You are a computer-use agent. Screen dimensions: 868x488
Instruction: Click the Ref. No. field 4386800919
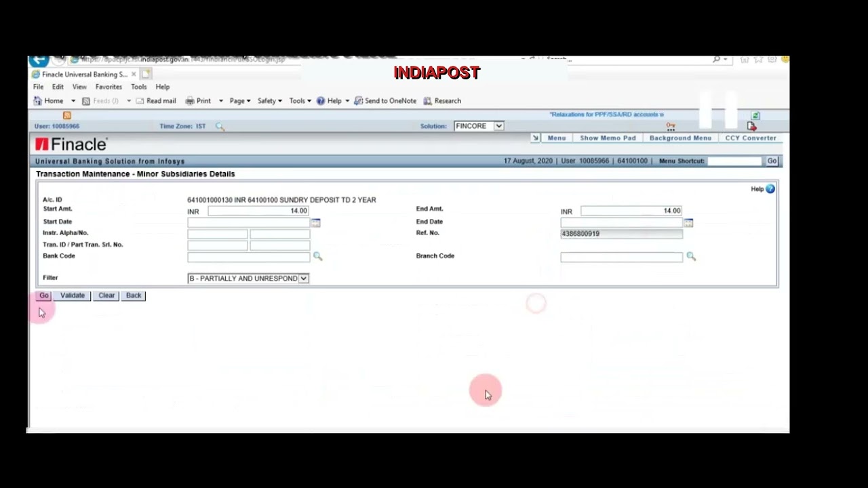(622, 234)
